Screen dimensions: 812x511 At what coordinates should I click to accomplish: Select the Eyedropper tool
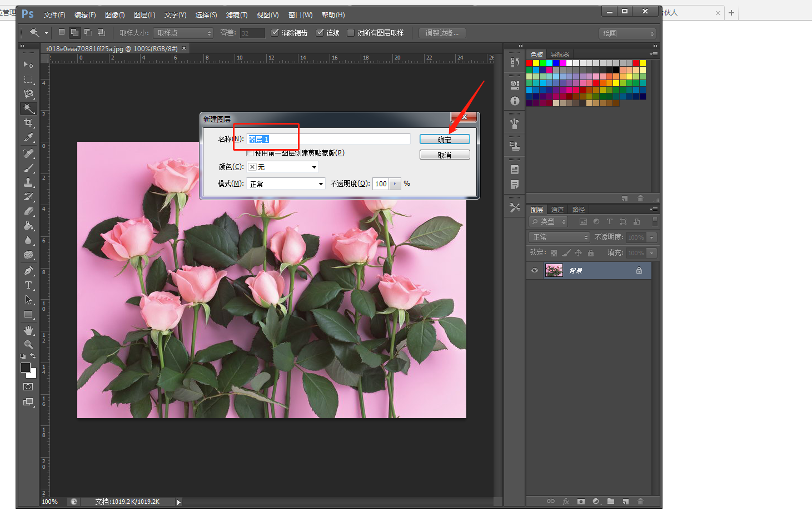28,137
